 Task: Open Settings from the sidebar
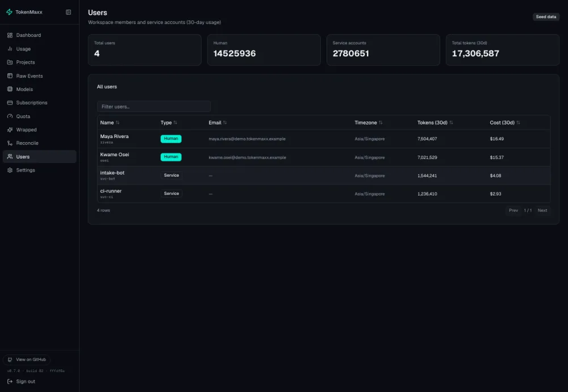point(40,170)
